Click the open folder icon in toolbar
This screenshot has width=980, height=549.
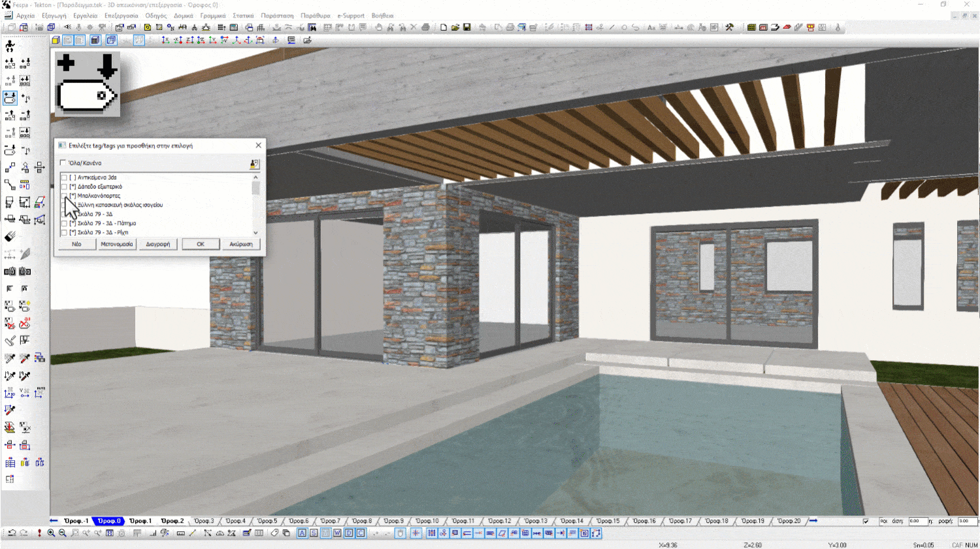coord(455,27)
